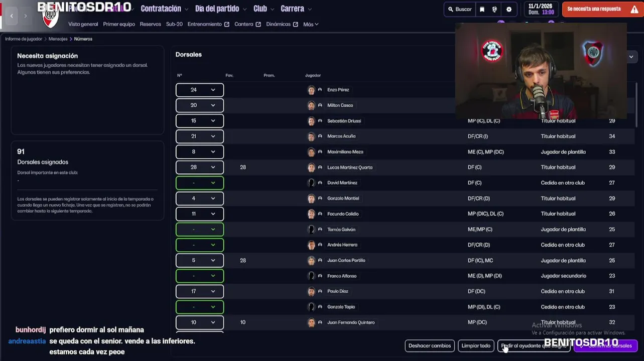Click Marcos Acuña face portrait

(311, 136)
